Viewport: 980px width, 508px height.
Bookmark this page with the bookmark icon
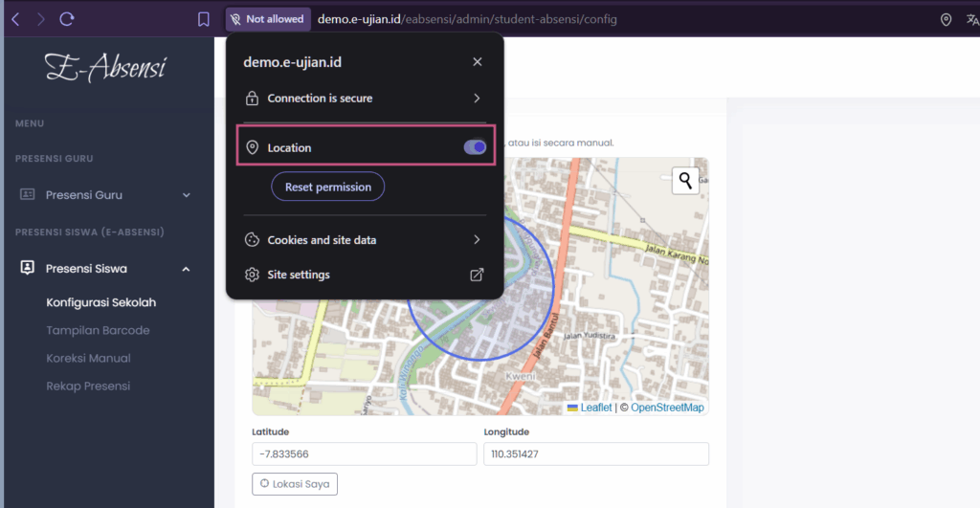pyautogui.click(x=204, y=19)
